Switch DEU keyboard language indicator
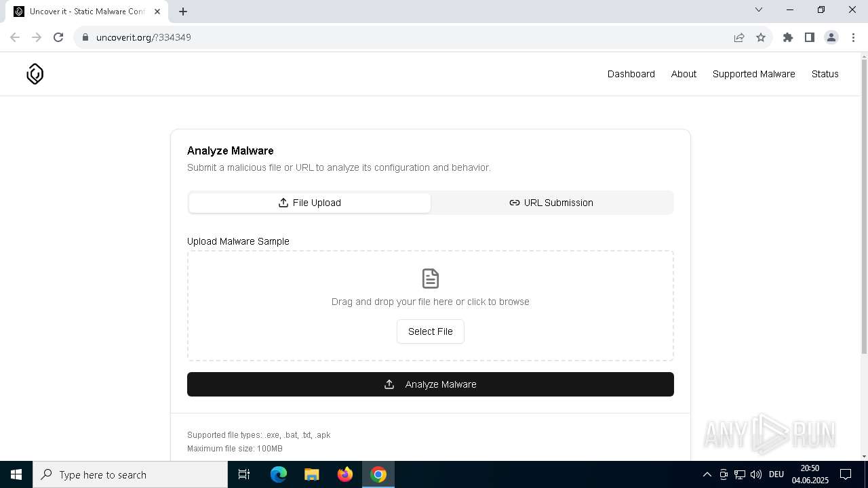Image resolution: width=868 pixels, height=488 pixels. click(x=776, y=474)
